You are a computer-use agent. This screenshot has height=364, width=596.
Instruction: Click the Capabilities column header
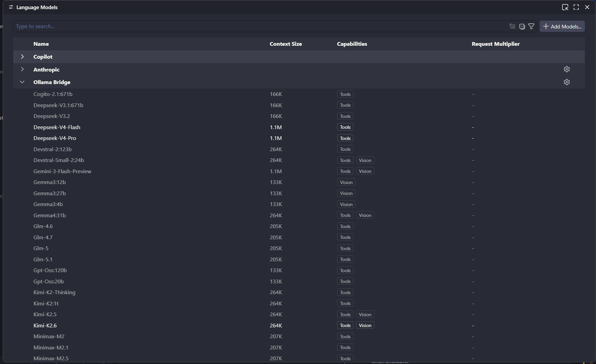pyautogui.click(x=352, y=44)
